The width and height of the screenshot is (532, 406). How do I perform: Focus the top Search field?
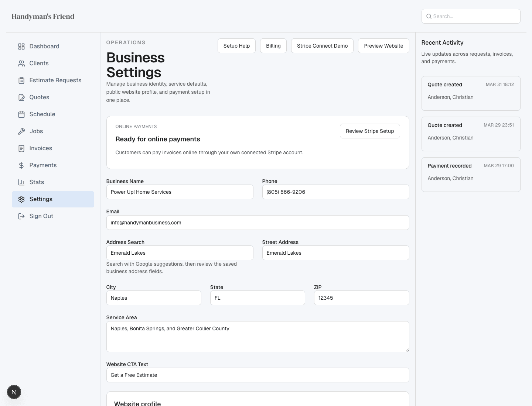pos(471,16)
